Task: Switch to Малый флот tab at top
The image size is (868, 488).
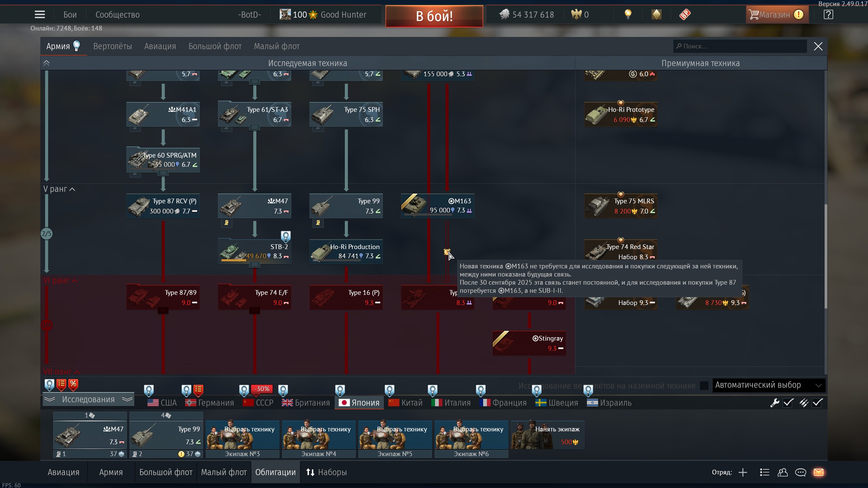Action: pos(277,46)
